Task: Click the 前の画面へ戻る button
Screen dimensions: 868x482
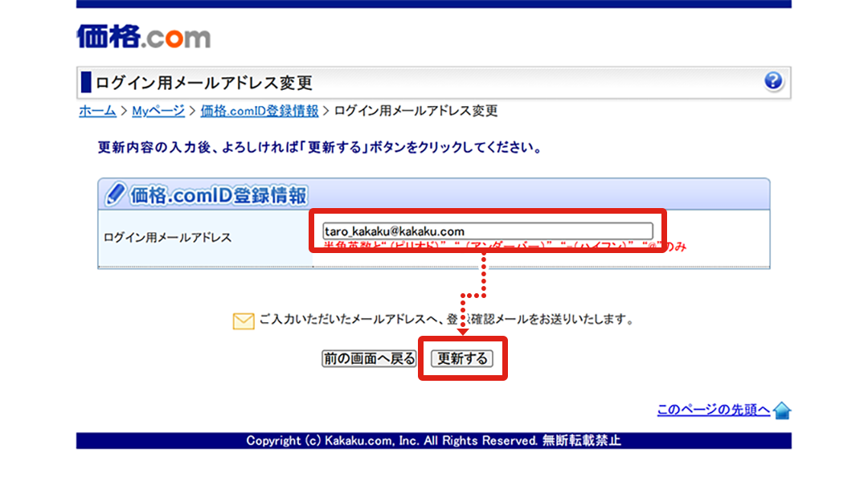Action: (x=369, y=358)
